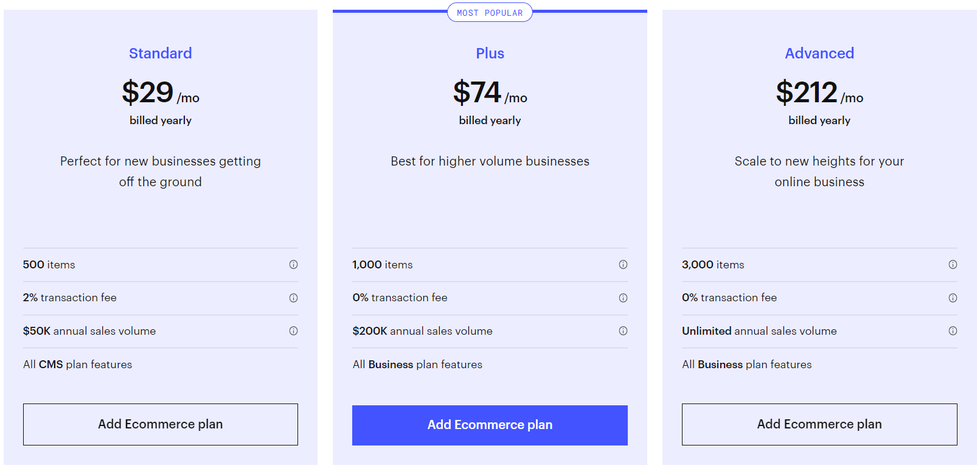The image size is (980, 468).
Task: Select the Advanced plan heading
Action: pyautogui.click(x=819, y=54)
